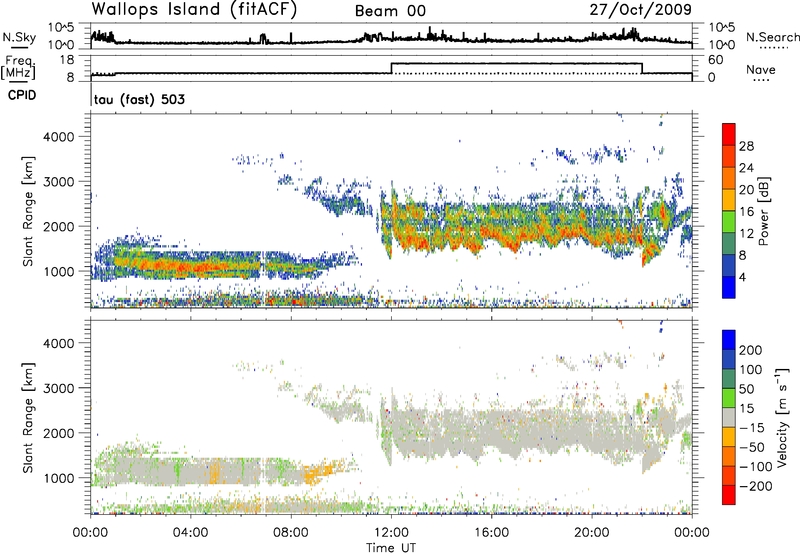Select the N.Sky legend label

(19, 37)
